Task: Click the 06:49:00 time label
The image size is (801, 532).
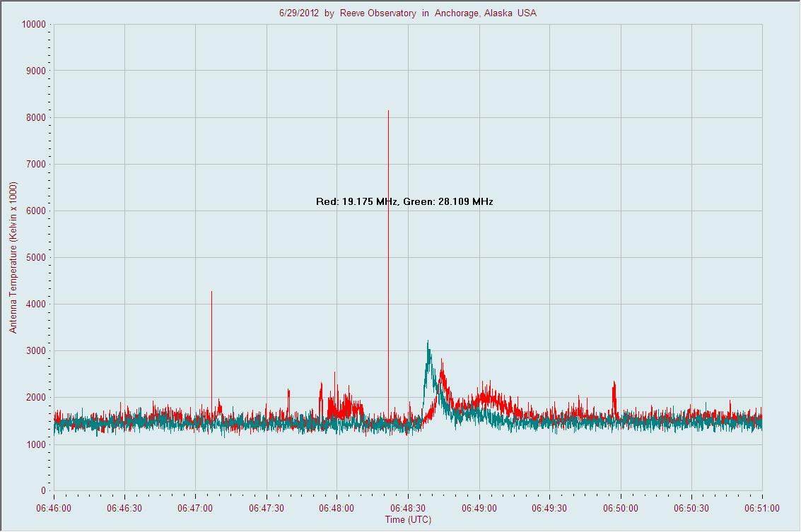Action: (479, 508)
